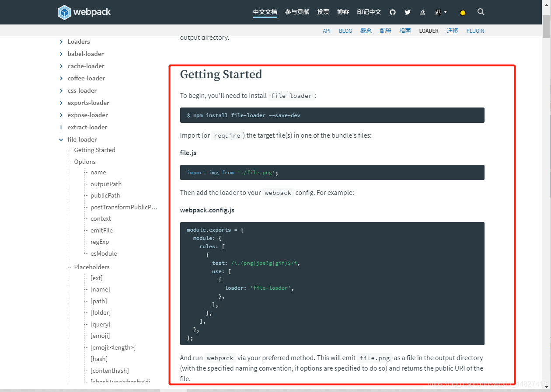Go to the 概念 section
Image resolution: width=551 pixels, height=392 pixels.
[x=366, y=31]
